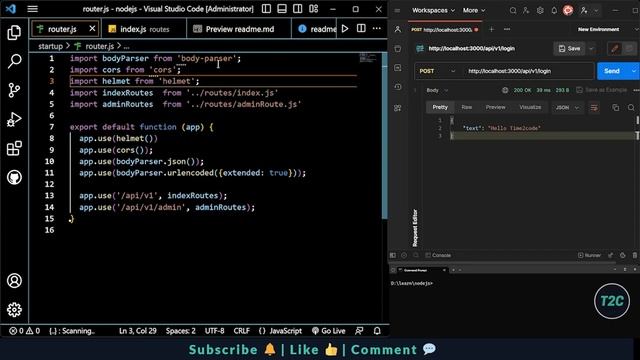Image resolution: width=640 pixels, height=360 pixels.
Task: Click the startup breadcrumb segment
Action: pos(50,46)
